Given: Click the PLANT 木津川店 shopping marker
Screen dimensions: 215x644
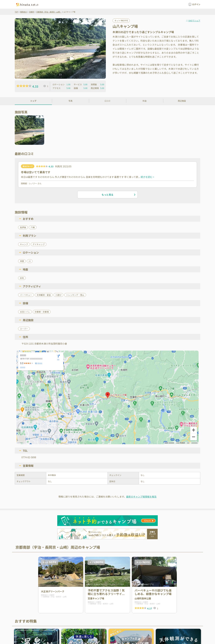Looking at the screenshot, I should point(78,411).
